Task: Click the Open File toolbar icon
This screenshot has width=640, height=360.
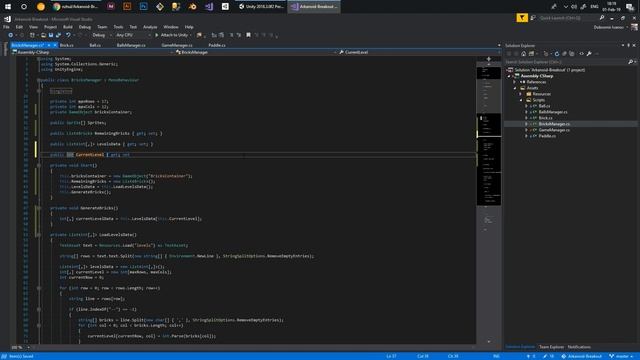Action: (x=43, y=36)
